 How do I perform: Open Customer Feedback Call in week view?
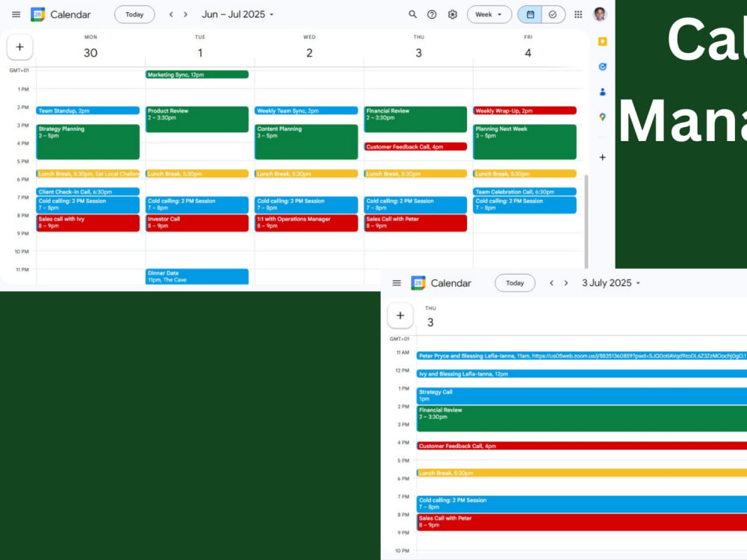(x=415, y=146)
